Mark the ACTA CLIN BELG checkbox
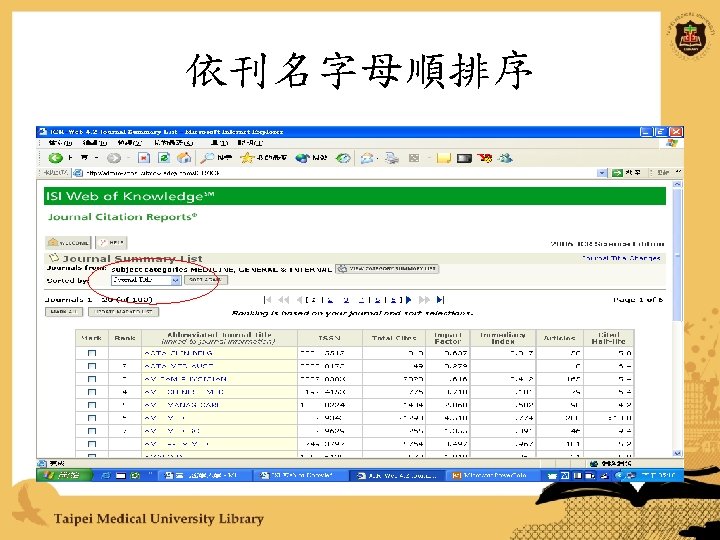This screenshot has width=720, height=540. [x=92, y=353]
